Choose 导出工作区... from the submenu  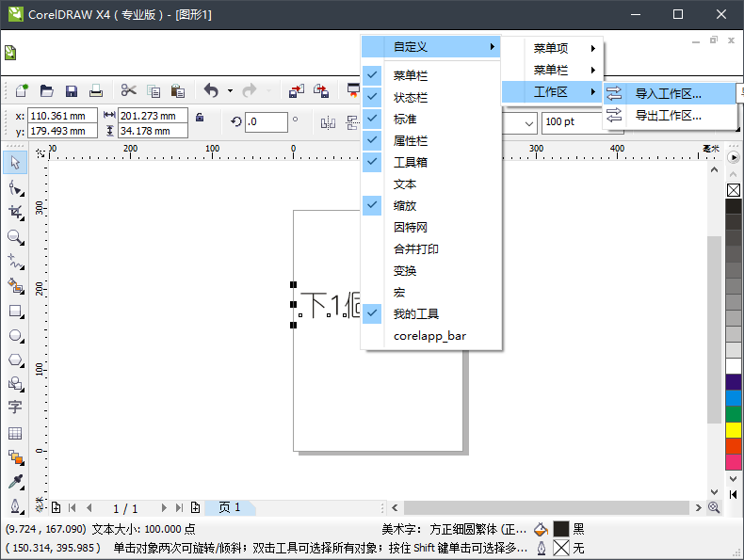point(668,115)
